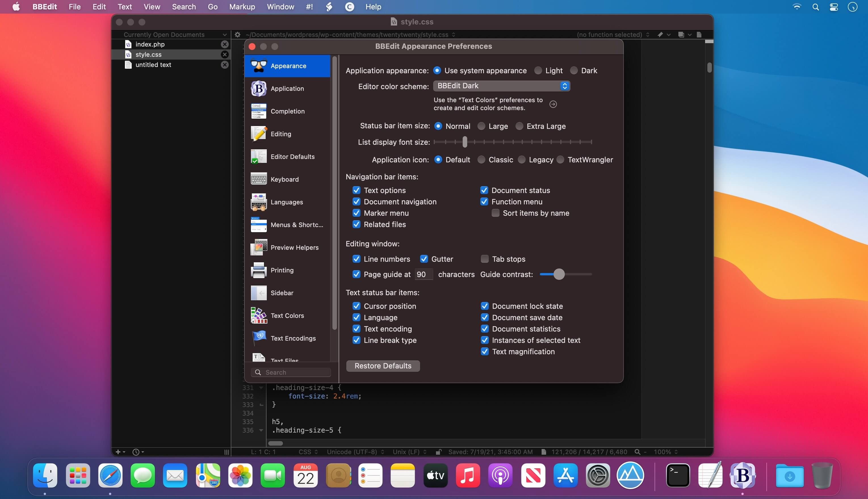
Task: Select Light application appearance
Action: tap(538, 71)
